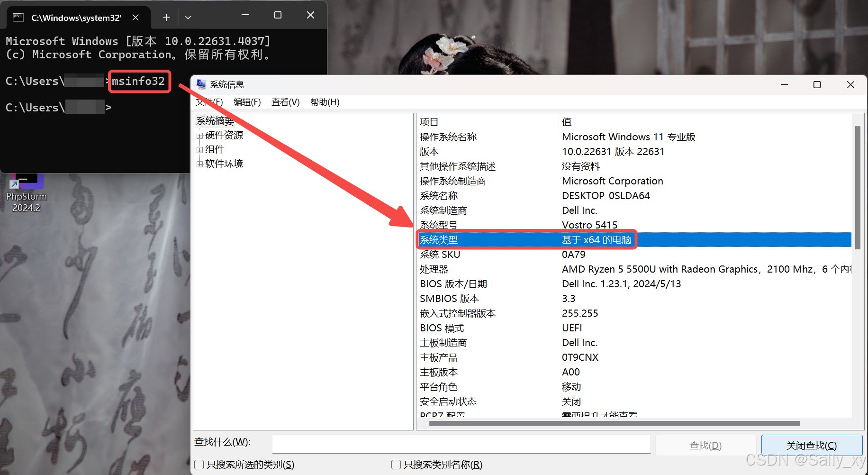Viewport: 868px width, 475px height.
Task: Select the 操作系统制造商 row
Action: [x=634, y=181]
